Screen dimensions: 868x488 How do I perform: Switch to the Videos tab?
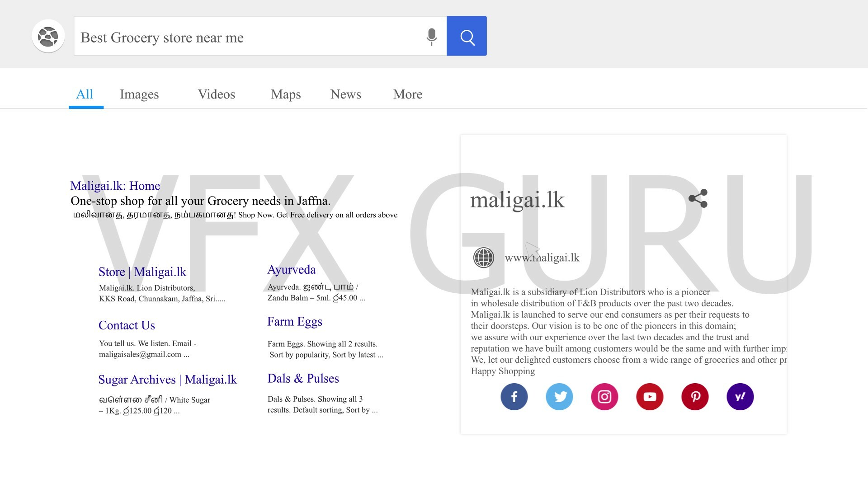[217, 94]
